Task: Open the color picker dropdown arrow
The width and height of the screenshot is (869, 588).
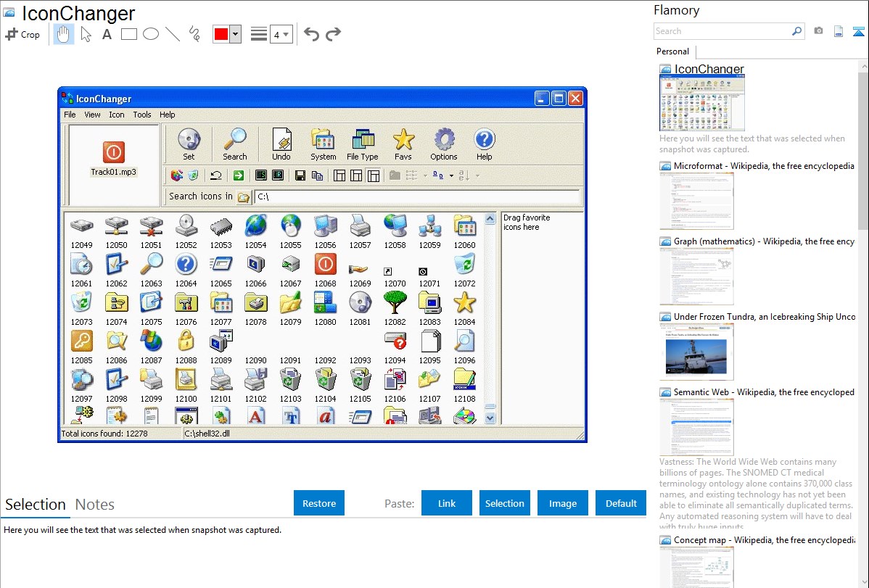Action: click(236, 34)
